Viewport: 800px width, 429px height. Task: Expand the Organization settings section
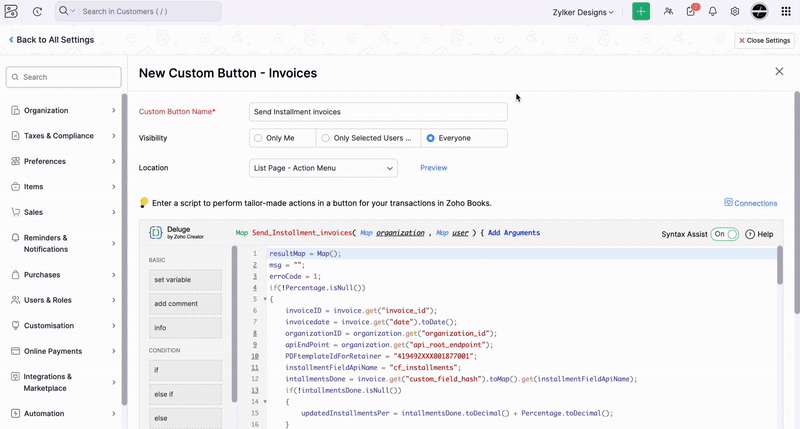point(113,110)
